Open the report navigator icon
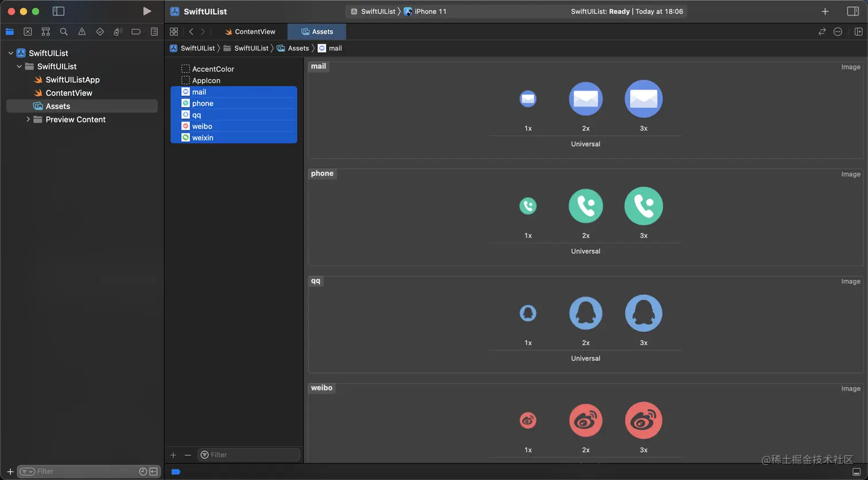This screenshot has width=868, height=480. click(154, 32)
